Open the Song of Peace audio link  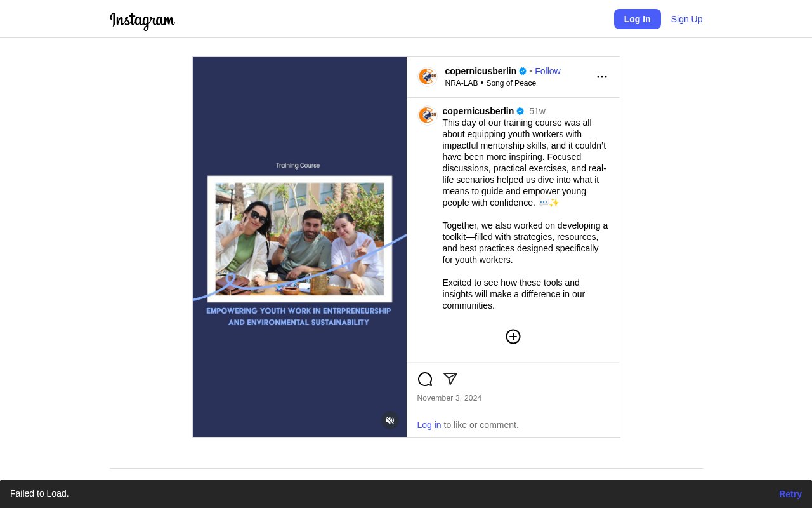coord(511,83)
